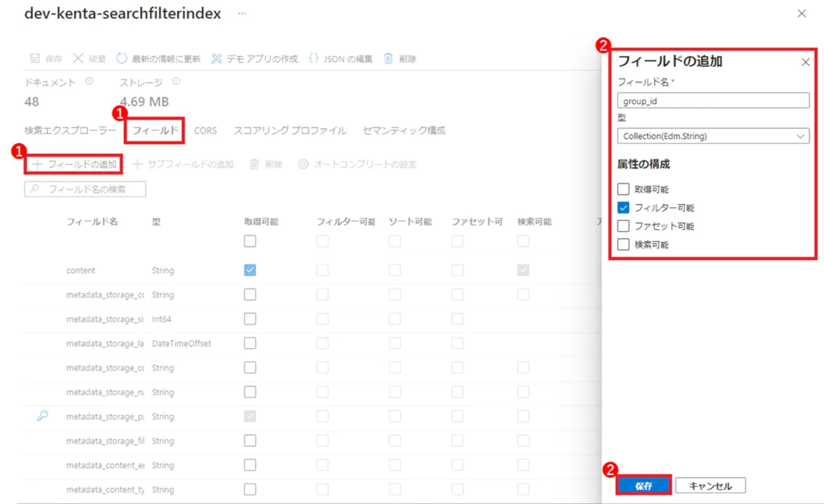Close the dev-kenta-searchfilterindex blade
The height and width of the screenshot is (504, 824).
coord(801,13)
